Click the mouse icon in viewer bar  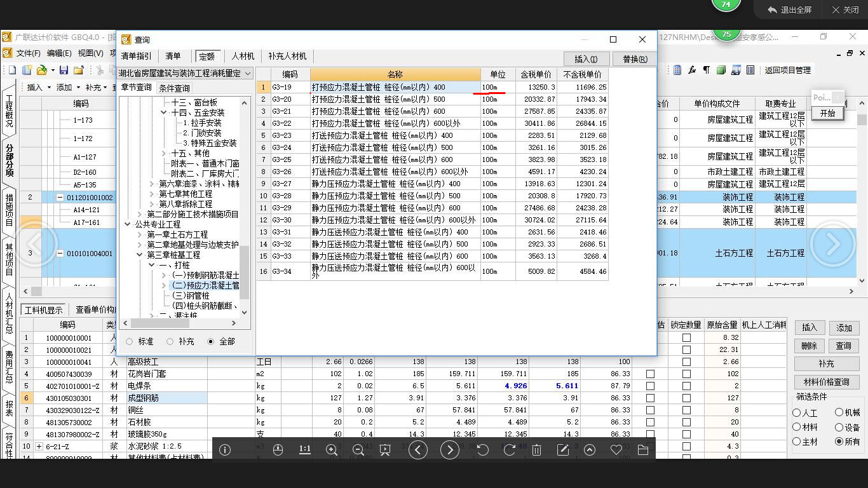(278, 450)
